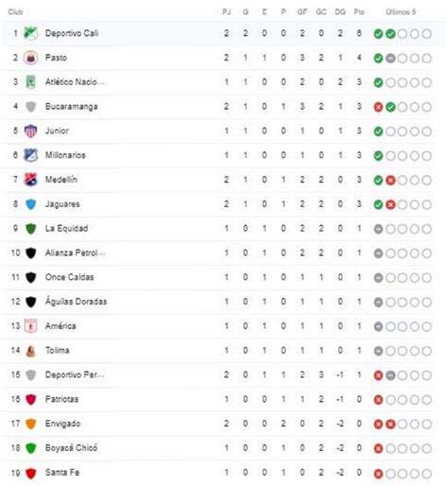Click Pasto's grey draw result indicator
Viewport: 448px width, 487px height.
pos(390,59)
